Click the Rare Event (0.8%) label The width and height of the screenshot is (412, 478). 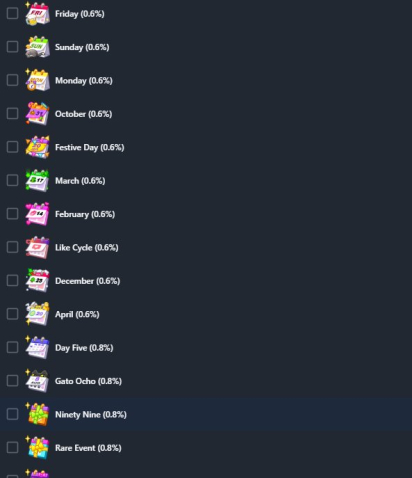(x=88, y=448)
